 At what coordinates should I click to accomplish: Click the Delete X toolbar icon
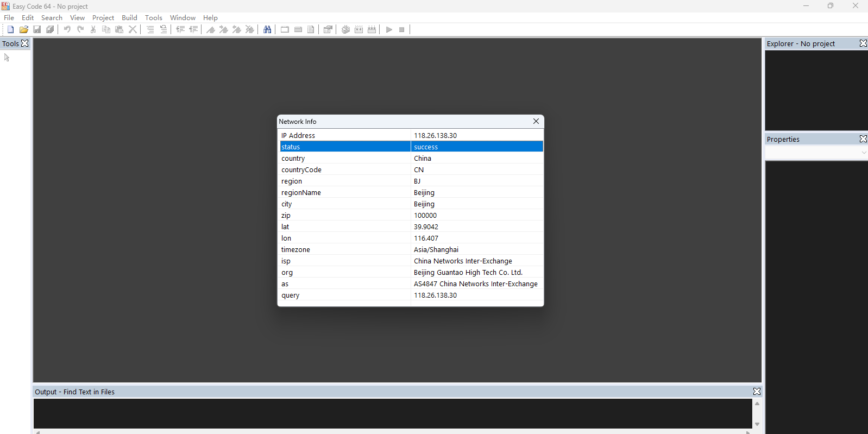pos(133,29)
